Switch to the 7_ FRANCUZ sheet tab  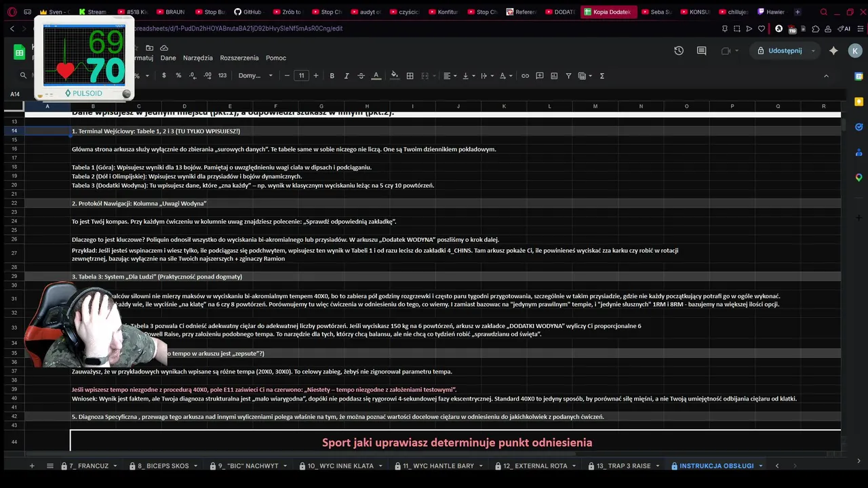[89, 466]
